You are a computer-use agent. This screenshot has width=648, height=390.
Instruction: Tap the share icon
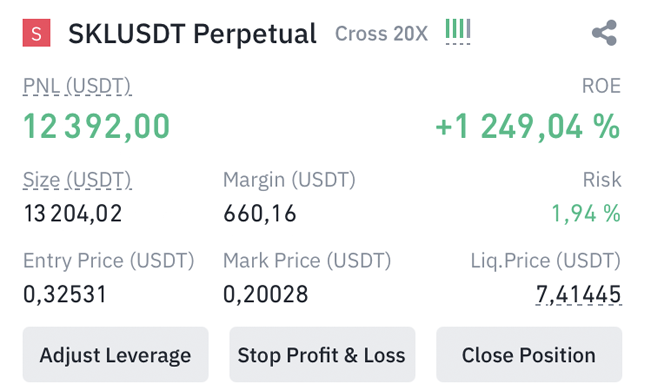pyautogui.click(x=604, y=33)
